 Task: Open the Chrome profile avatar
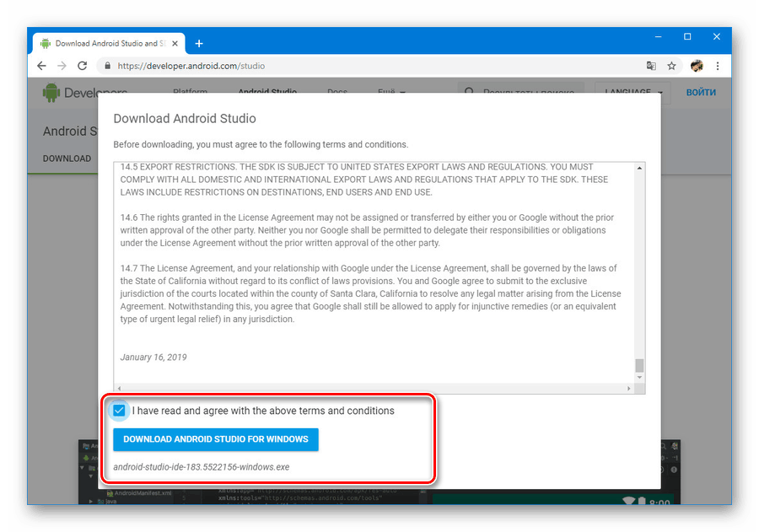[697, 66]
